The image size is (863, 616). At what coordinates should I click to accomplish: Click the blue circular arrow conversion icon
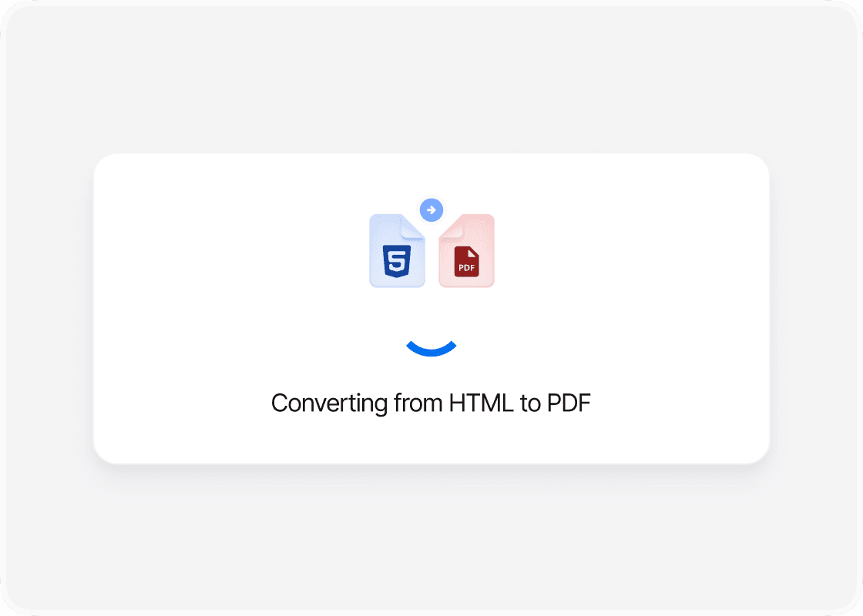click(431, 209)
